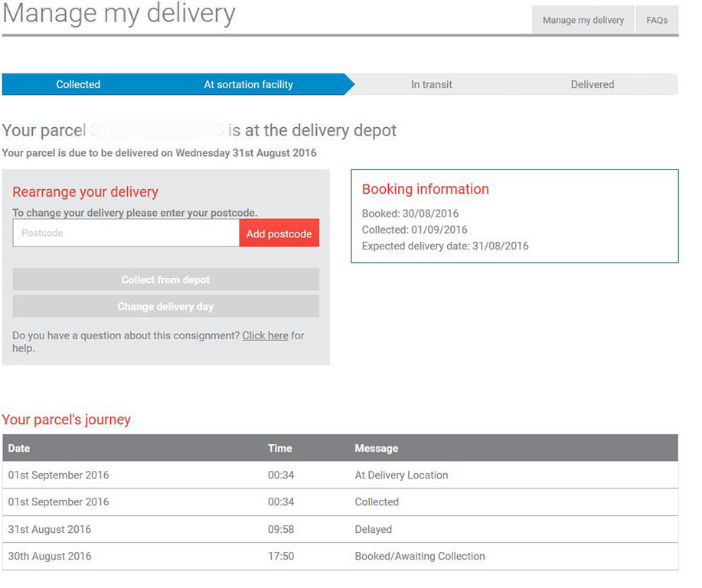Click the Time column header

tap(279, 449)
